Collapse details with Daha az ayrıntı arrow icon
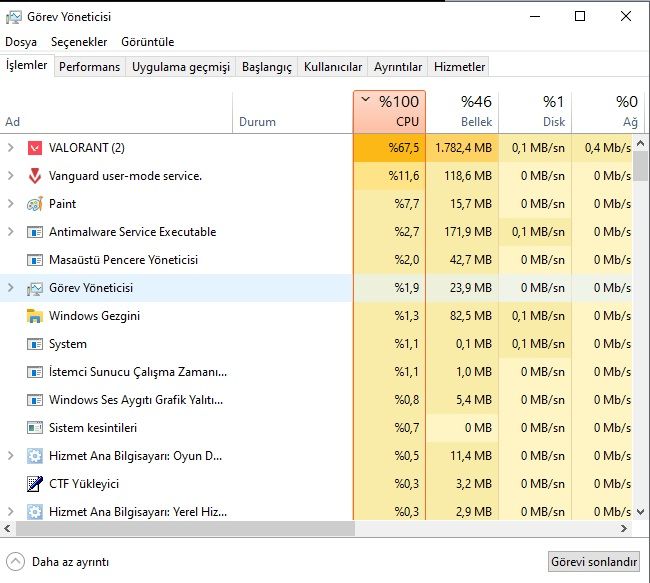 (15, 562)
